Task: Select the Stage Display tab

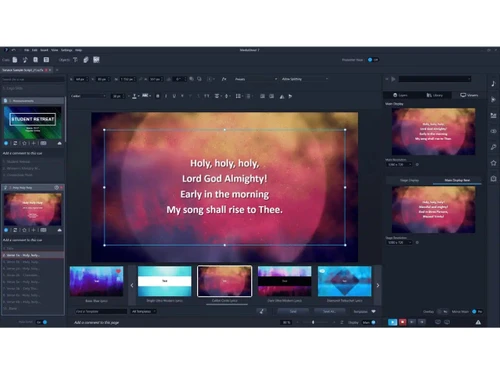Action: 409,180
